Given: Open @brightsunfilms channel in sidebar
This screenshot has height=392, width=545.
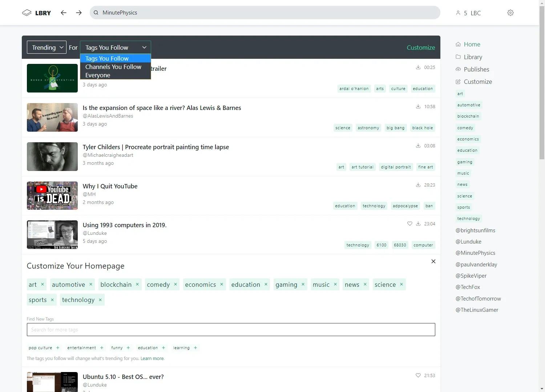Looking at the screenshot, I should pos(476,230).
